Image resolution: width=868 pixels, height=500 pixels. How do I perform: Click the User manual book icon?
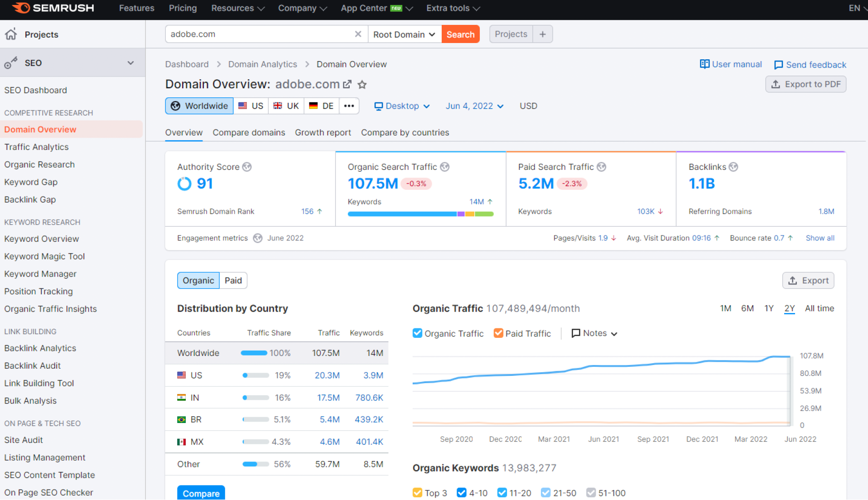pos(704,64)
